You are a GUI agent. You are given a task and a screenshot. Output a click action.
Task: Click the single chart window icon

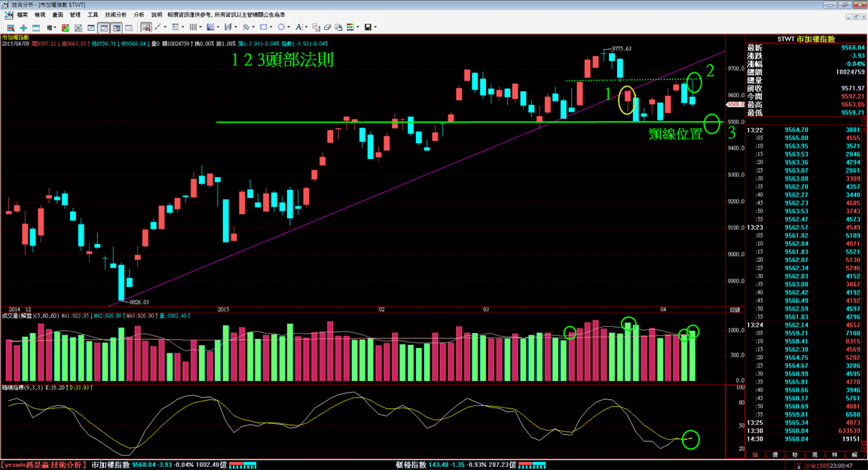tap(90, 27)
